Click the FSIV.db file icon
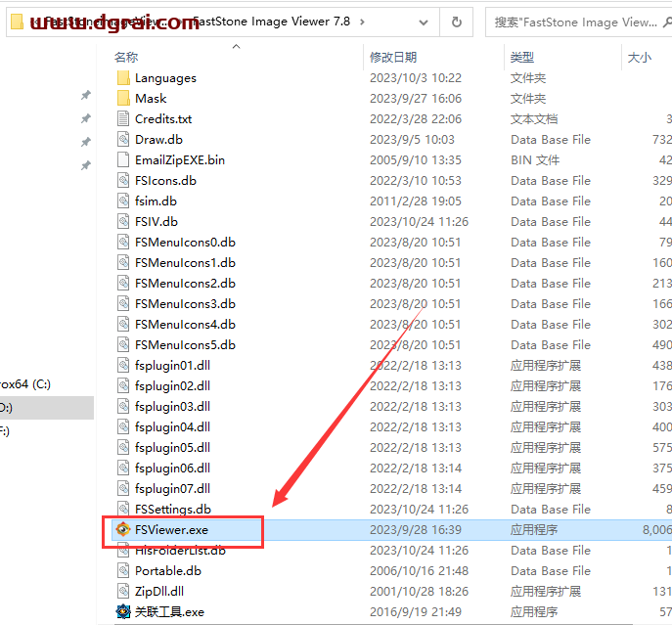The height and width of the screenshot is (625, 672). click(123, 222)
